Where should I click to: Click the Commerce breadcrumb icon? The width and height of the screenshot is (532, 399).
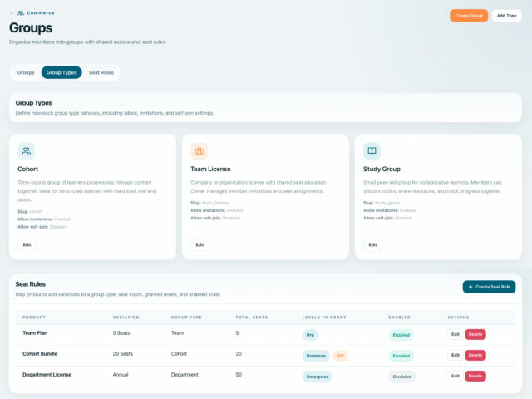tap(21, 13)
